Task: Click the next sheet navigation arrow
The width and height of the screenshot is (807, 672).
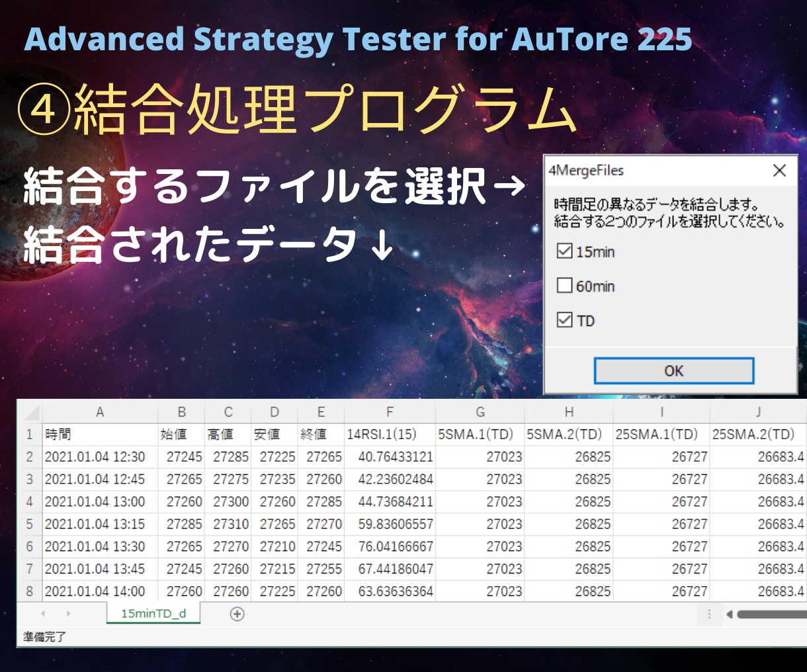Action: click(68, 614)
